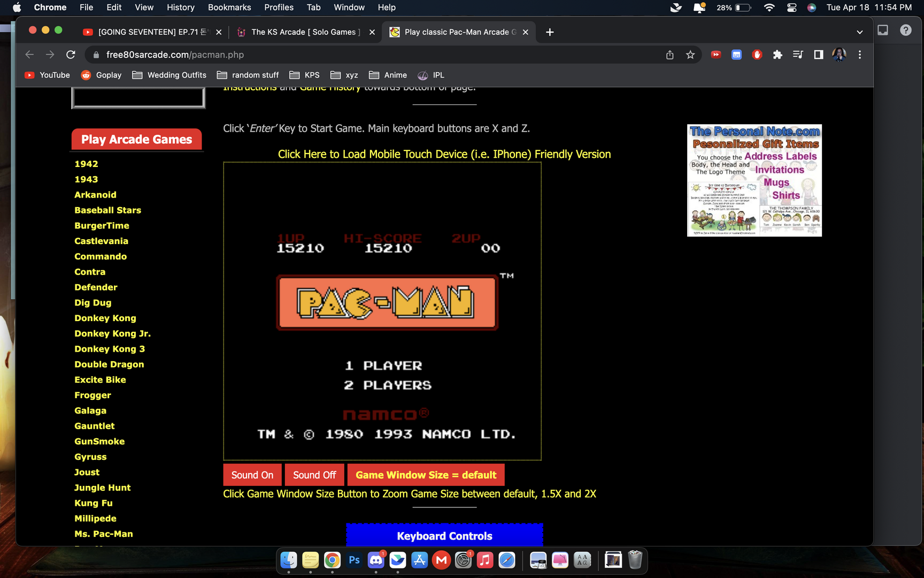The image size is (924, 578).
Task: Turn game sound off
Action: [x=314, y=475]
